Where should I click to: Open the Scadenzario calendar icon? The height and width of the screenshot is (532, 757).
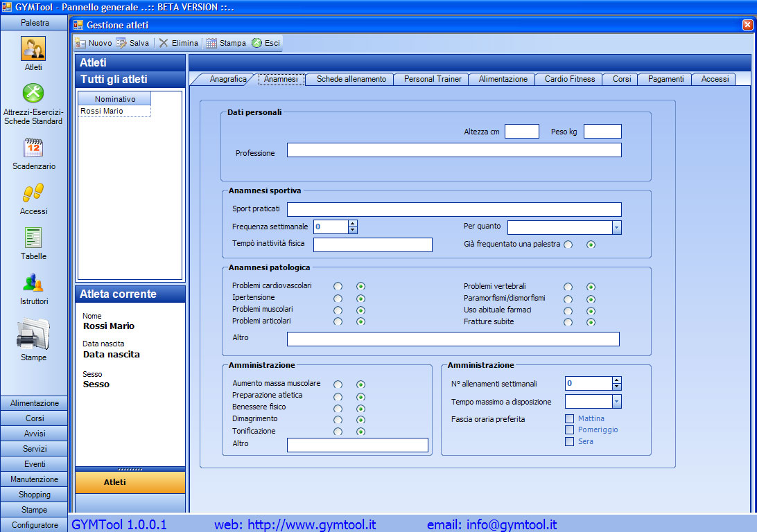33,148
